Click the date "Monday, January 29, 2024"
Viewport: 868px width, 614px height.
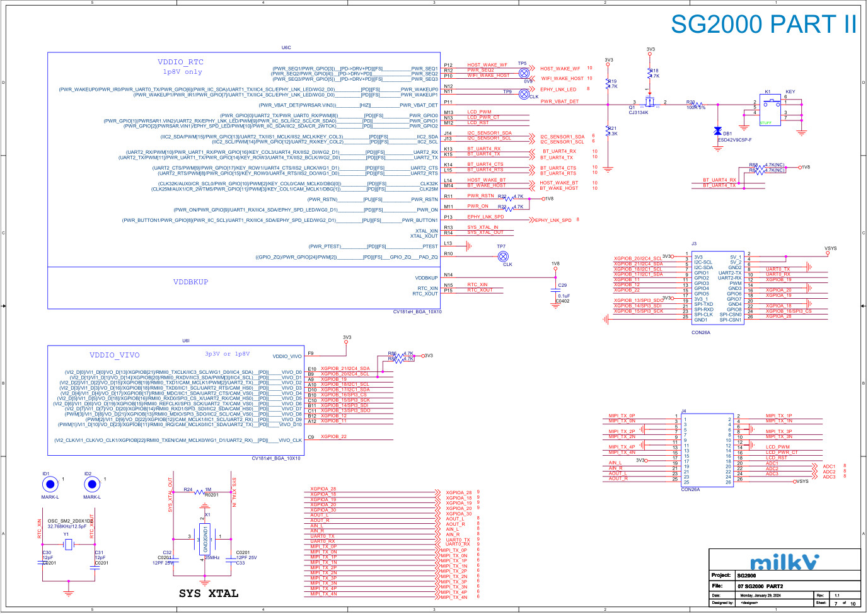(x=761, y=595)
